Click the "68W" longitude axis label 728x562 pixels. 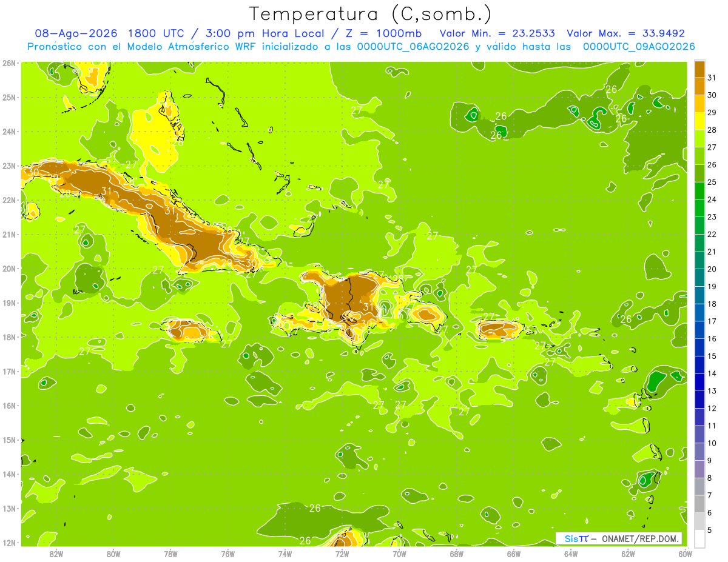click(456, 554)
